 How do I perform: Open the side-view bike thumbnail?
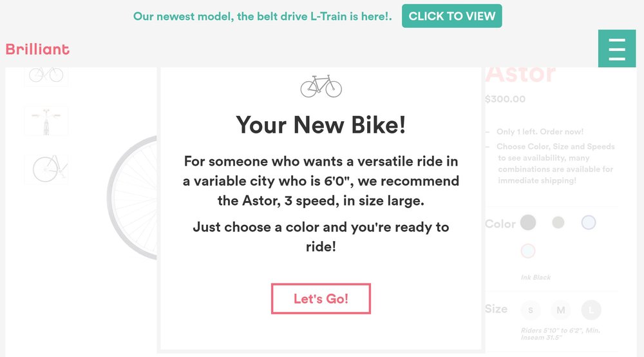point(46,77)
